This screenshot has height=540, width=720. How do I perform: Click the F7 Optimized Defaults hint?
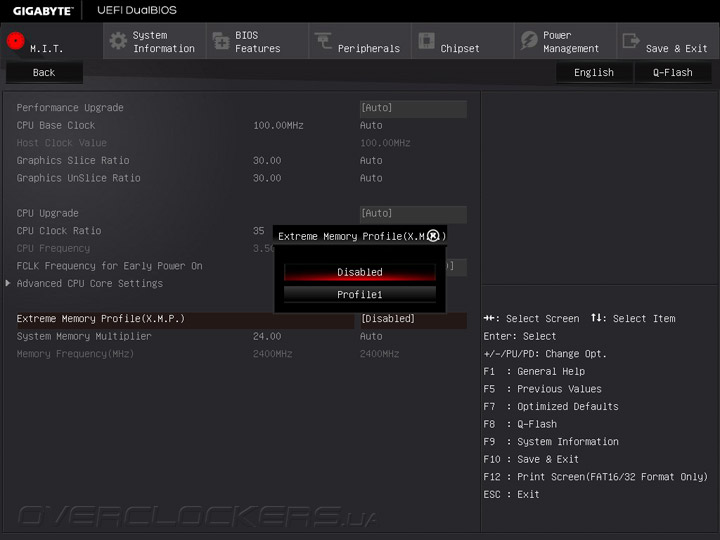(551, 407)
